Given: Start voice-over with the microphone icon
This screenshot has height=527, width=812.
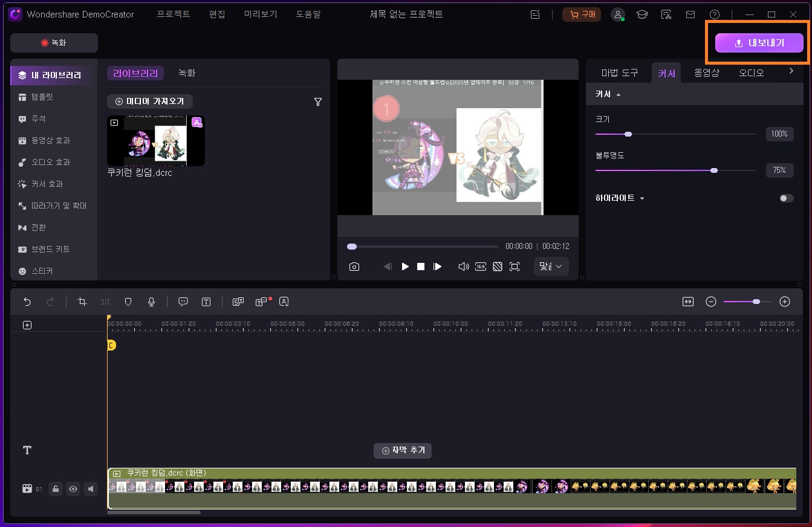Looking at the screenshot, I should pyautogui.click(x=152, y=302).
